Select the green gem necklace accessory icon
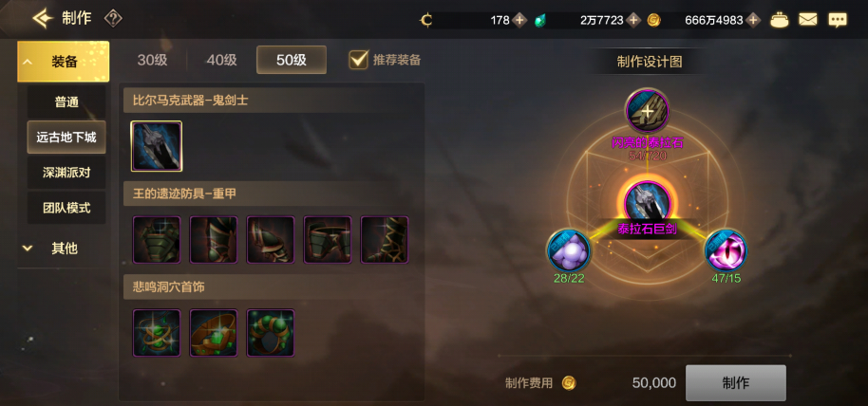 [157, 333]
